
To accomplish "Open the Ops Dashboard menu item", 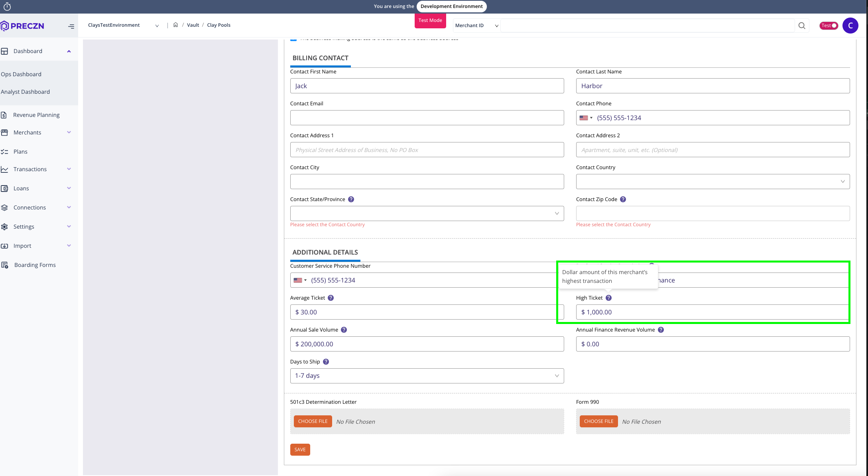I will 21,74.
